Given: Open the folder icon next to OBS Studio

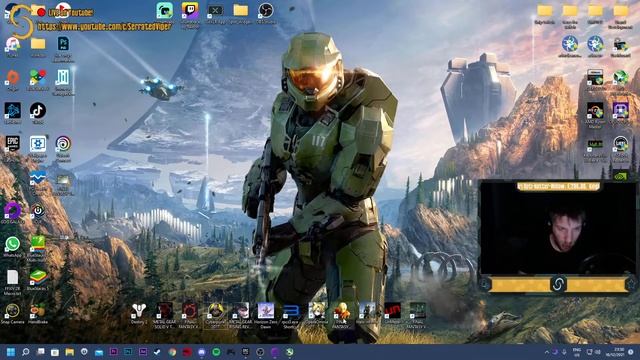Looking at the screenshot, I should pos(240,10).
